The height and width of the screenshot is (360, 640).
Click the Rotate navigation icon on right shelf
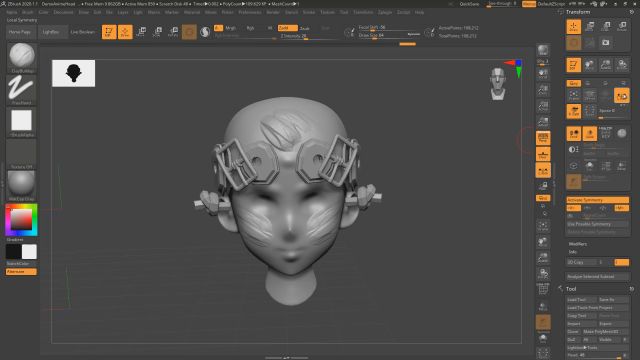tap(543, 274)
